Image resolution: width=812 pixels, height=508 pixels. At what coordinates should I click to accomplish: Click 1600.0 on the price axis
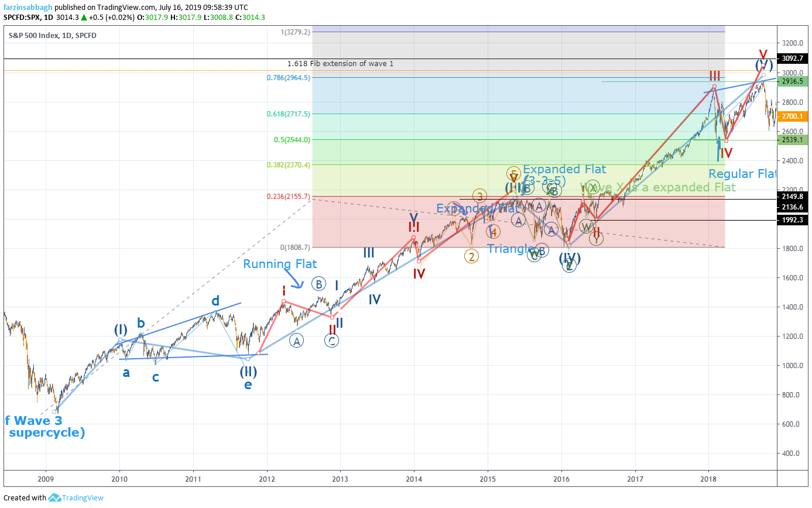[792, 278]
